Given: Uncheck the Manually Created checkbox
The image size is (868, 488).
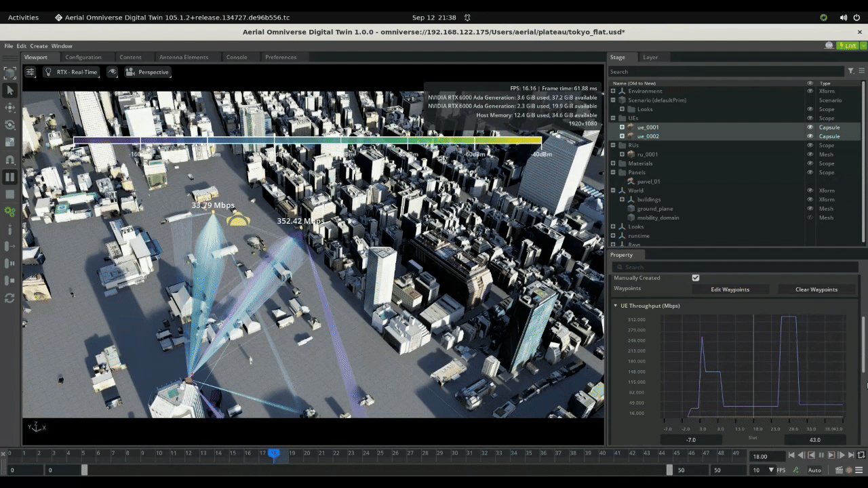Looking at the screenshot, I should click(x=695, y=278).
